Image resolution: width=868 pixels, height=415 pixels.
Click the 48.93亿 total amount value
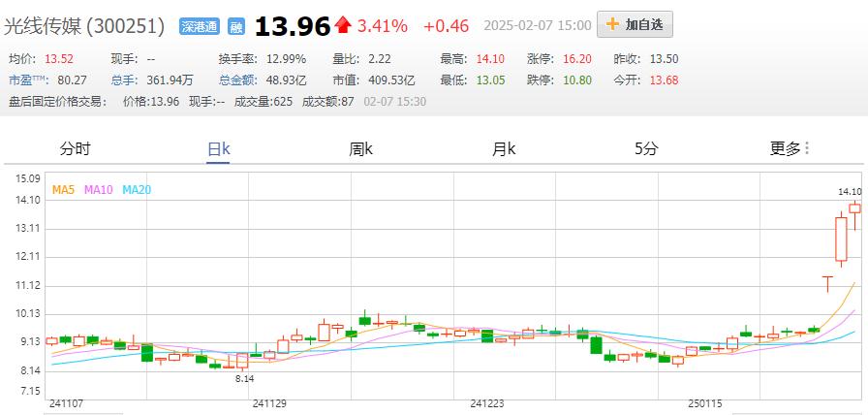pos(286,80)
